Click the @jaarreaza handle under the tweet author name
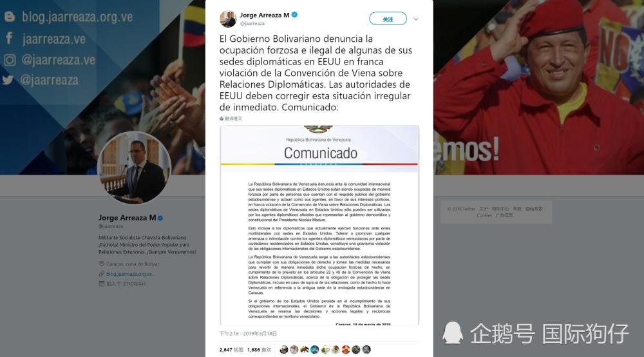This screenshot has width=644, height=357. coord(252,23)
